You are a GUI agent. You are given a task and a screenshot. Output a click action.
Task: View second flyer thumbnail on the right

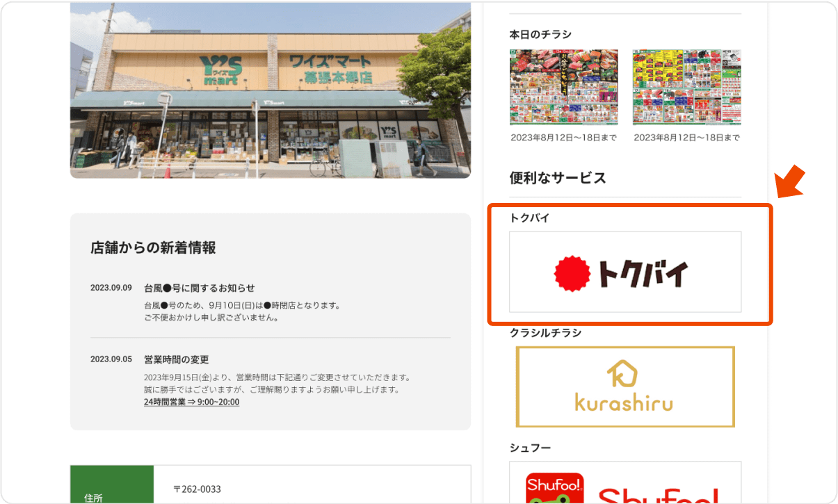686,87
